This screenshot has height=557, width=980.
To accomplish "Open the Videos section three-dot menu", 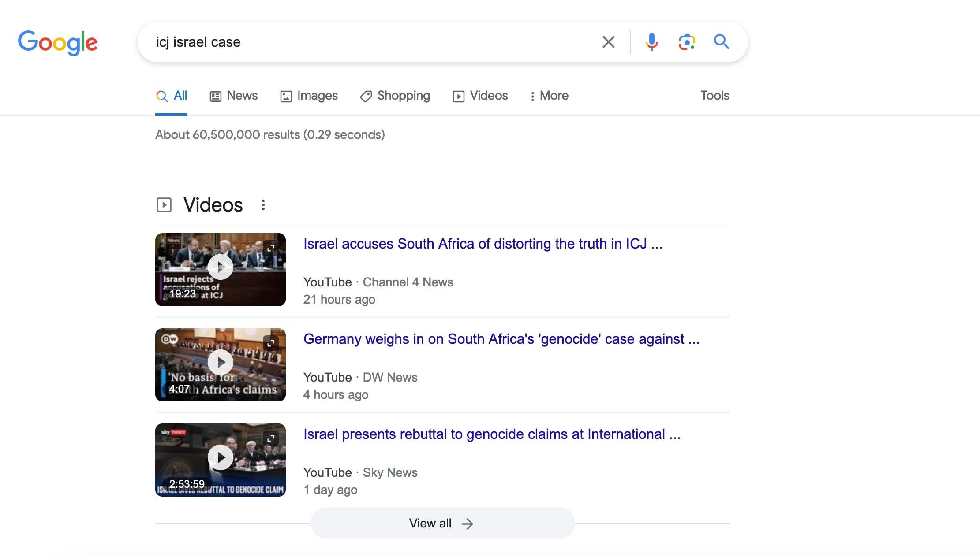I will click(x=263, y=205).
